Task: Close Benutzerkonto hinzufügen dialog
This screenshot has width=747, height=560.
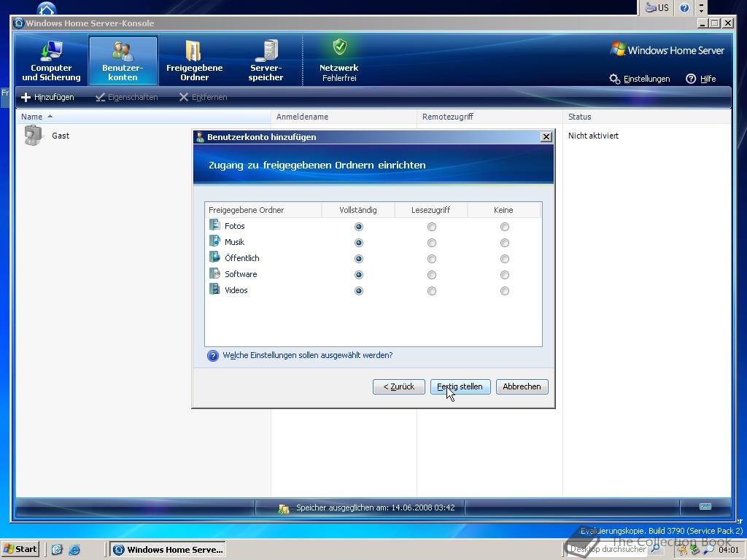Action: pyautogui.click(x=546, y=137)
